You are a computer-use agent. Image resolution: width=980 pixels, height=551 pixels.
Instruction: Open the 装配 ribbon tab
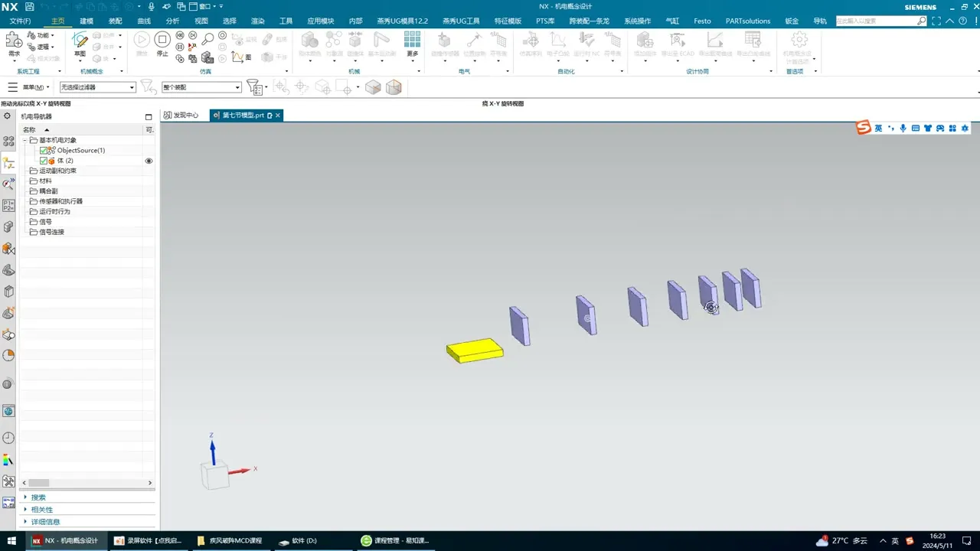pos(115,21)
